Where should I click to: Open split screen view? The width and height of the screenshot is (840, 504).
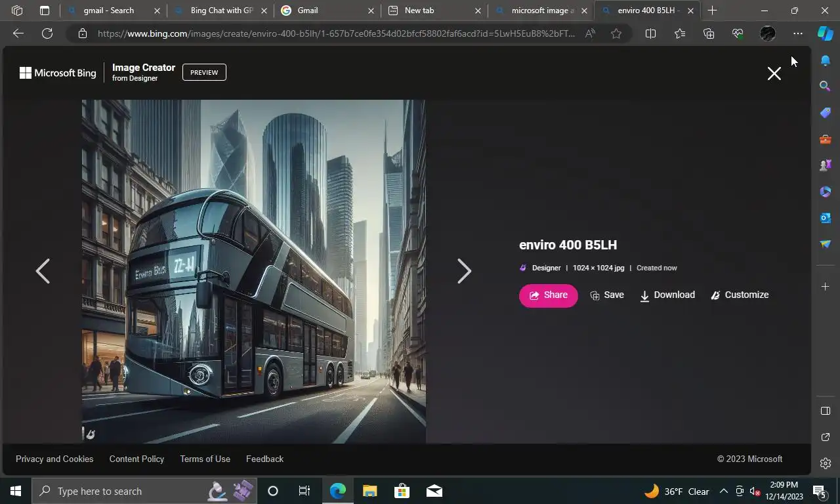coord(650,33)
